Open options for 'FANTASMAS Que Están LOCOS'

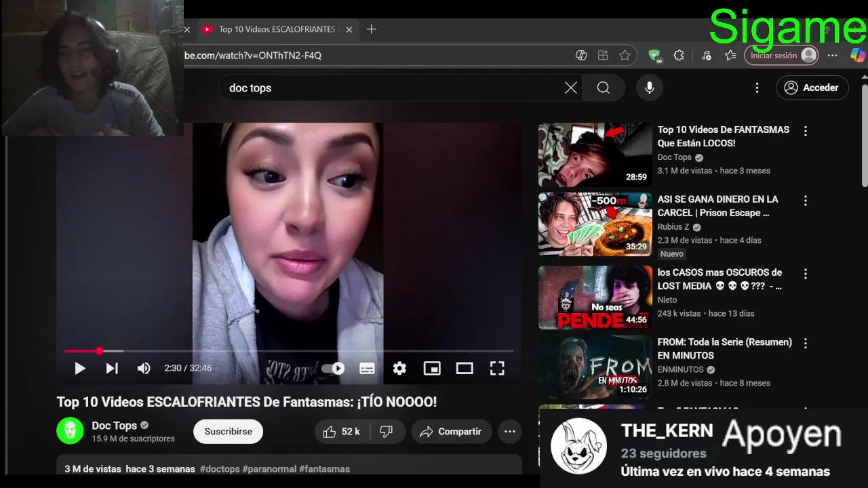pyautogui.click(x=806, y=131)
